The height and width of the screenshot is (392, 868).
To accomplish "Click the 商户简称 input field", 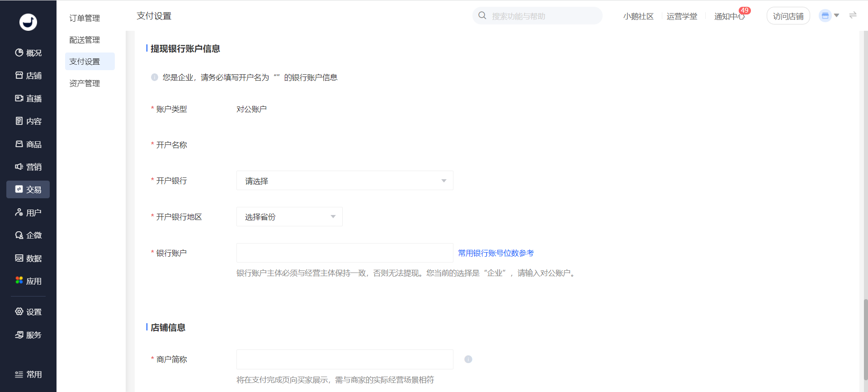I will [344, 359].
